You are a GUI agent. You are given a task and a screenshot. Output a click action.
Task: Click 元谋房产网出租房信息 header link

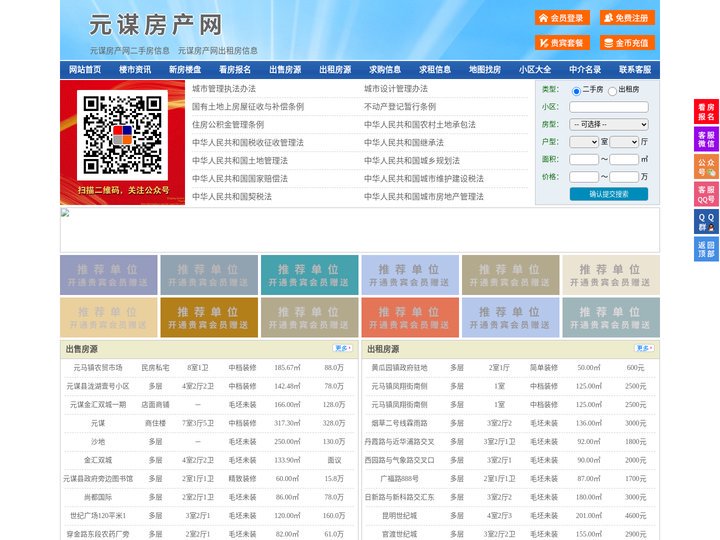point(218,51)
